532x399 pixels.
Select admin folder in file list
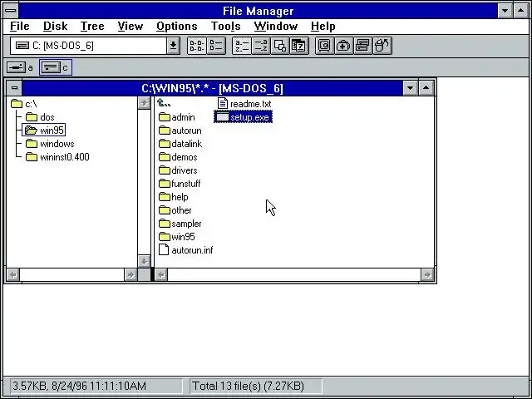pyautogui.click(x=177, y=117)
